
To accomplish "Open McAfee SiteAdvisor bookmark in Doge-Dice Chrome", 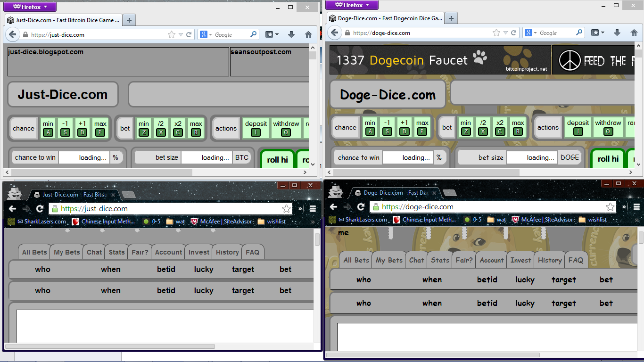I will click(x=543, y=220).
